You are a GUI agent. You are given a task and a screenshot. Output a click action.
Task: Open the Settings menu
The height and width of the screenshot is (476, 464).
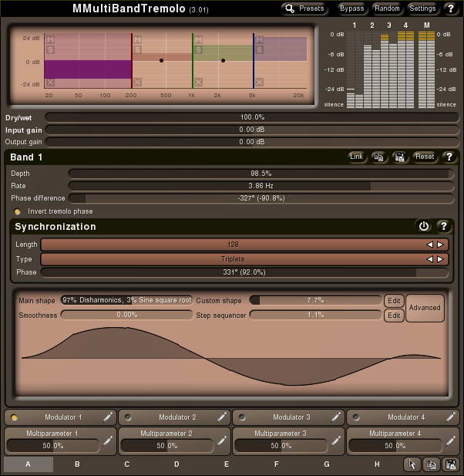click(422, 8)
